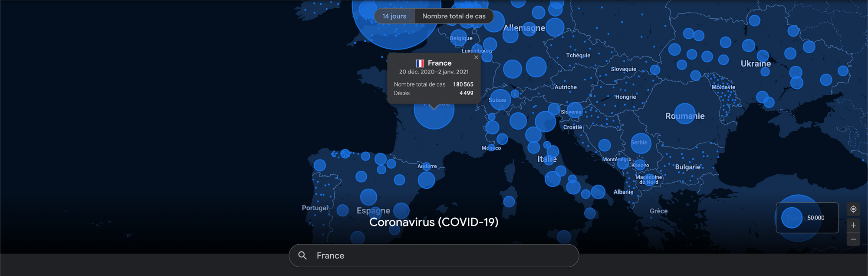This screenshot has width=868, height=276.
Task: Click the Albanie country label
Action: tap(623, 192)
